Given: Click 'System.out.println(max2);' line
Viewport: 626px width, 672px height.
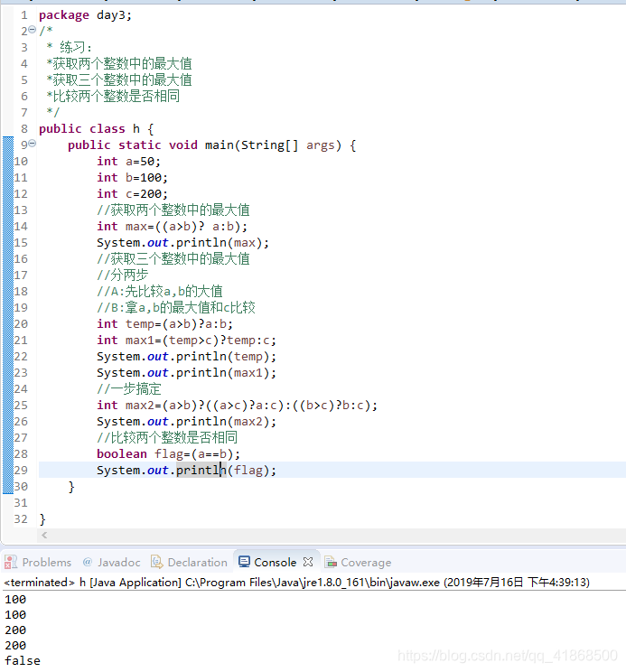Looking at the screenshot, I should click(186, 422).
